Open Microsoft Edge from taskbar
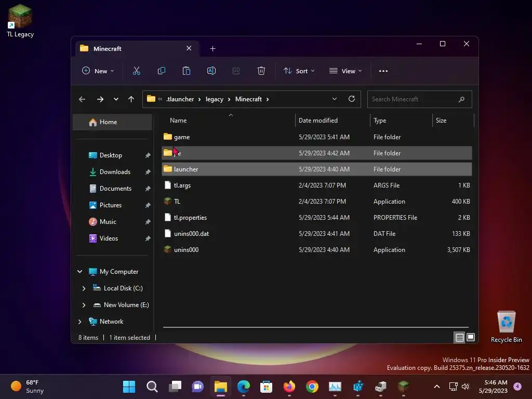Screen dimensions: 532x399 tap(244, 387)
